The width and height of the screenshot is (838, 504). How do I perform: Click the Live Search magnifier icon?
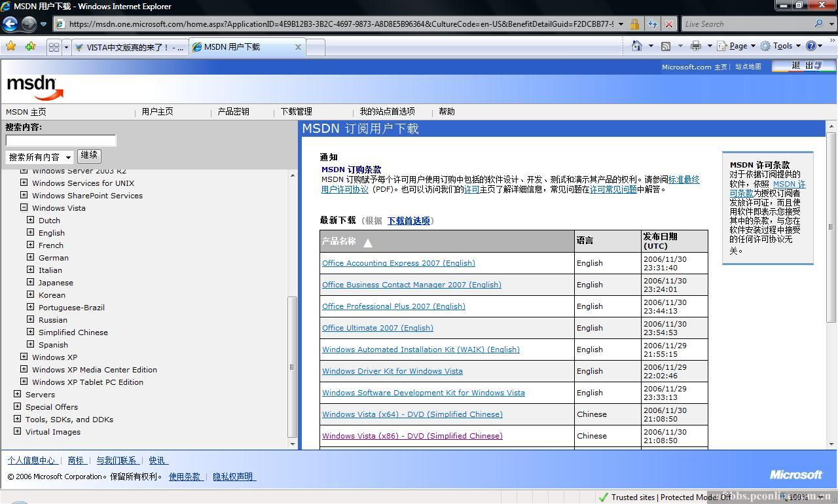(x=818, y=24)
